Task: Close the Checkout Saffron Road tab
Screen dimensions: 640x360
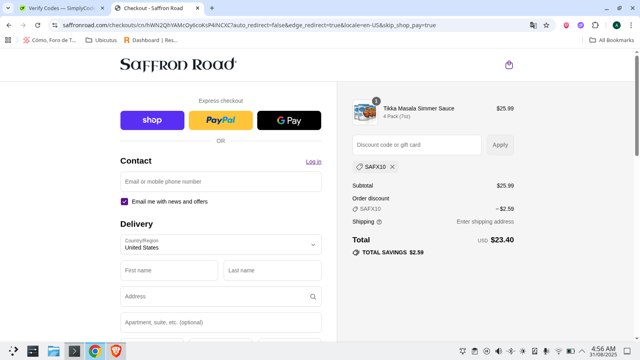Action: 197,8
